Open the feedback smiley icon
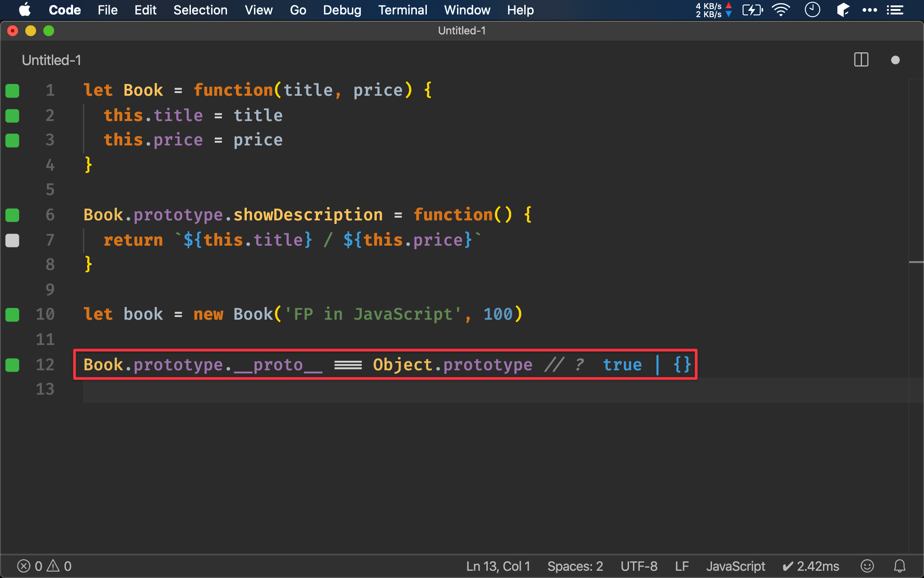 (x=867, y=566)
